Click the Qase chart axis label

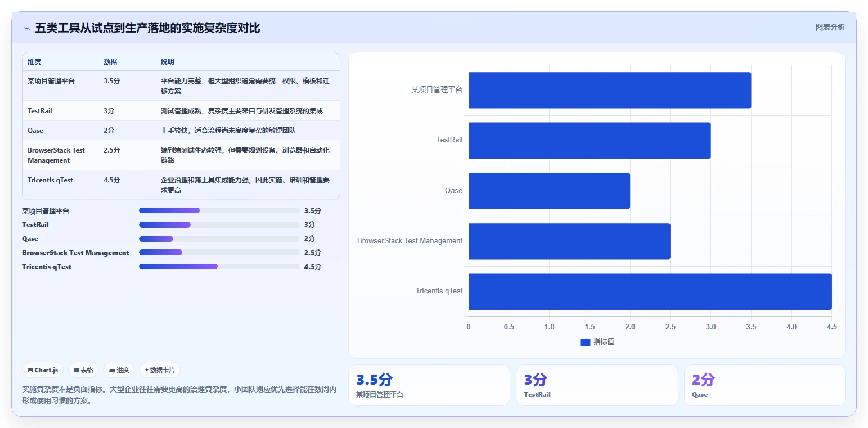point(454,190)
